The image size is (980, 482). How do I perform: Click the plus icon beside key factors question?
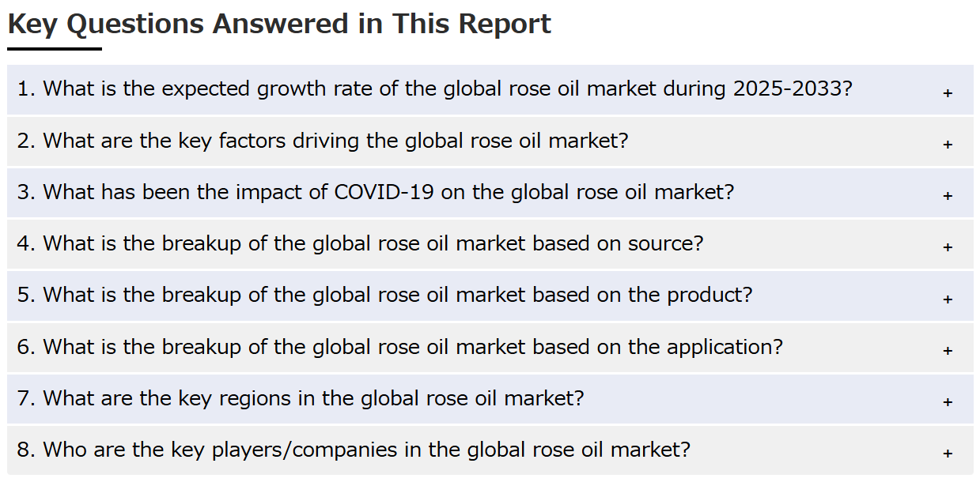click(948, 145)
